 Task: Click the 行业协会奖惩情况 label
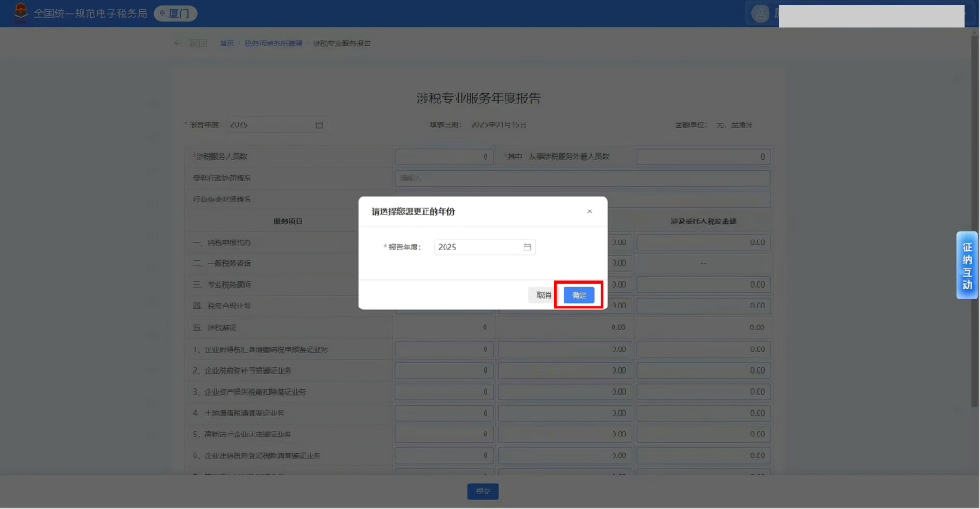222,200
